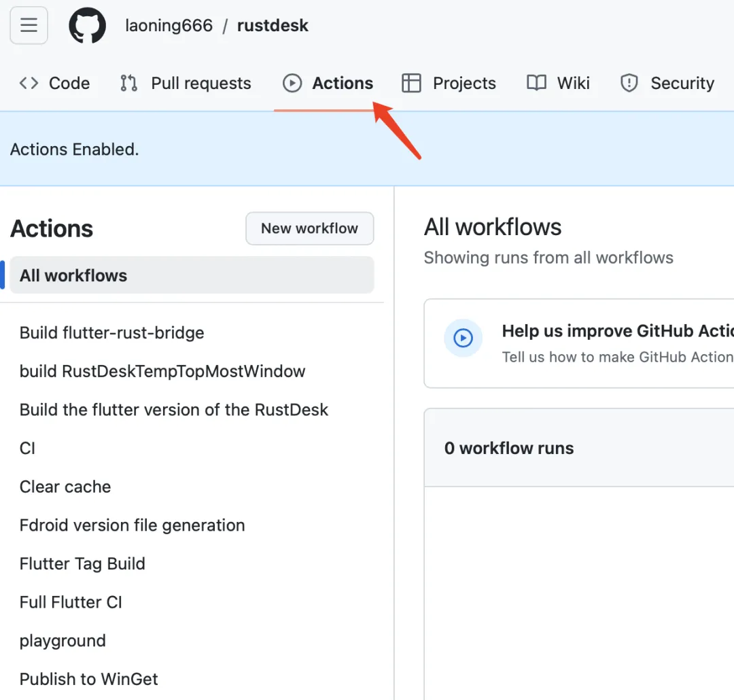Select All workflows in the sidebar
734x700 pixels.
[x=73, y=275]
